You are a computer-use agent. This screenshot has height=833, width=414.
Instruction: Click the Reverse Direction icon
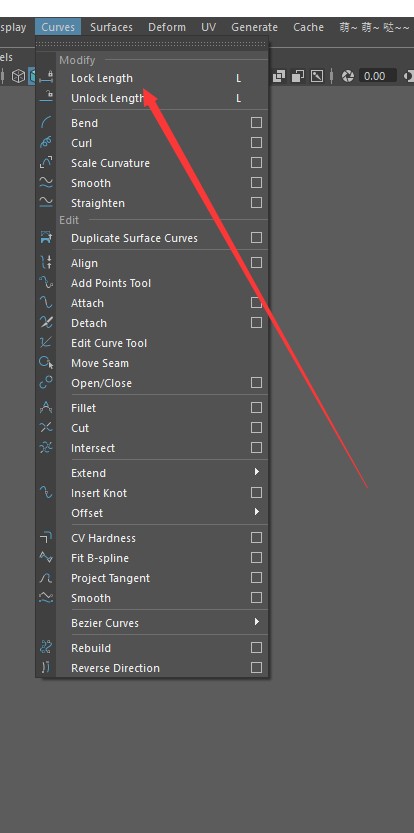click(x=46, y=668)
